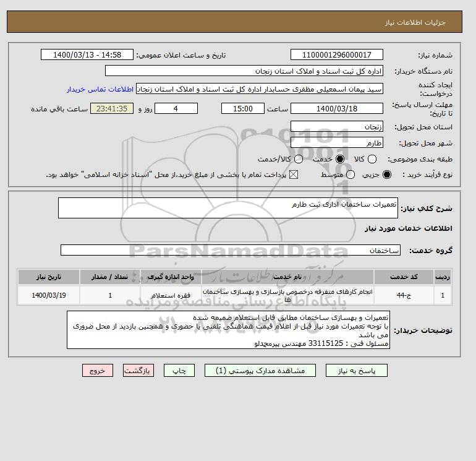Viewport: 476px width, 461px height.
Task: Click the توضیحات خریدار notes box
Action: point(228,330)
